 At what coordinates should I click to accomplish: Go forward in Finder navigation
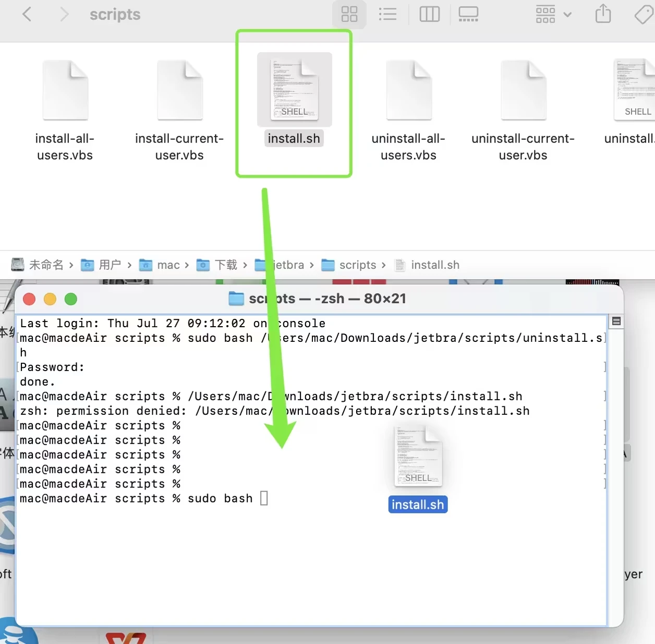(64, 14)
